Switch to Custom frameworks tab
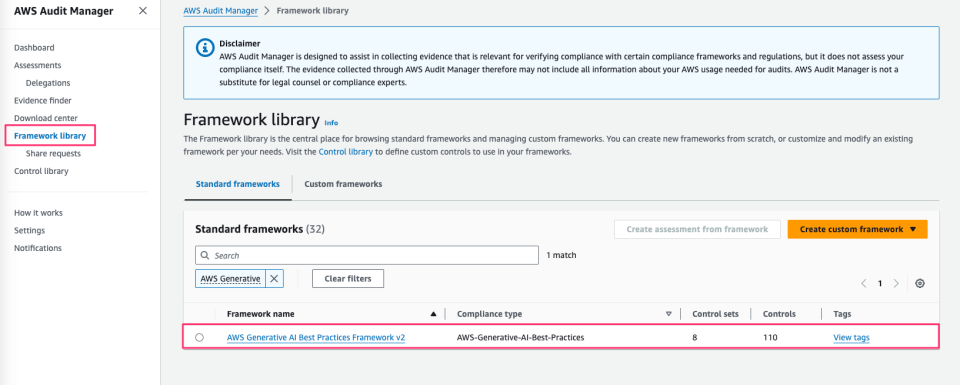This screenshot has width=960, height=385. click(x=343, y=184)
